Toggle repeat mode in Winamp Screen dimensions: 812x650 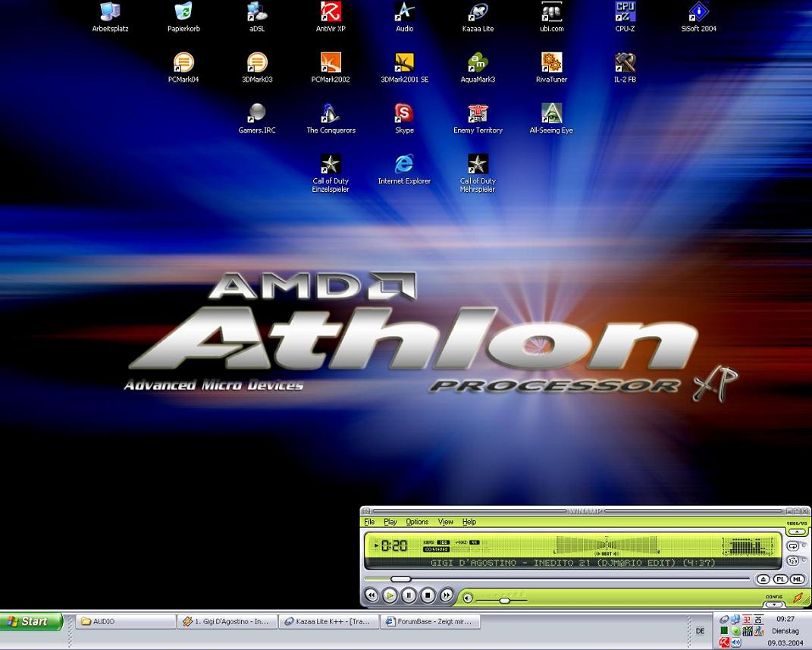click(793, 546)
